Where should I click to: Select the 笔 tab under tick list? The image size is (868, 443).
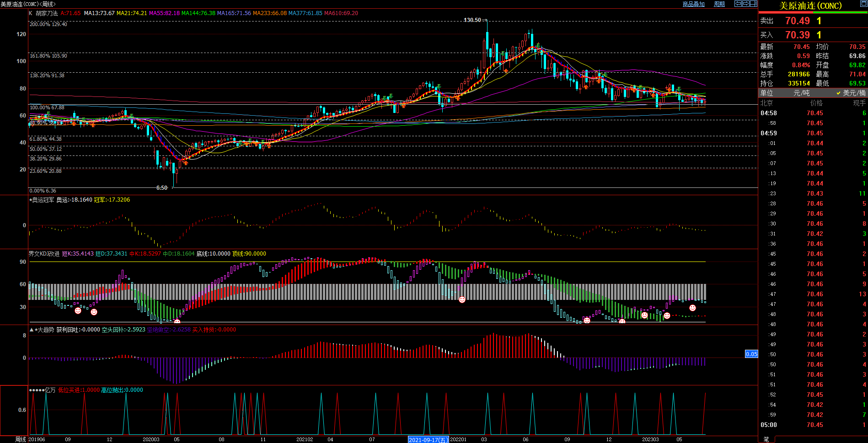[x=766, y=439]
